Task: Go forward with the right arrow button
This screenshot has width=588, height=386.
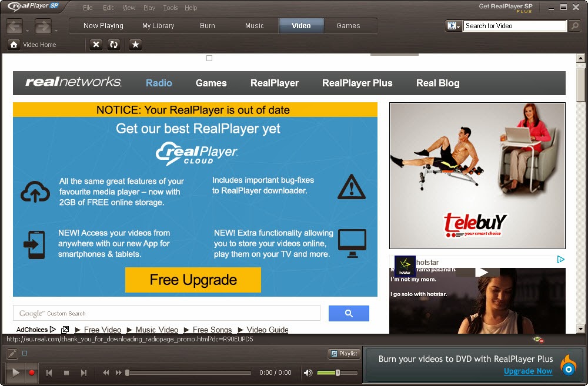Action: pos(43,26)
